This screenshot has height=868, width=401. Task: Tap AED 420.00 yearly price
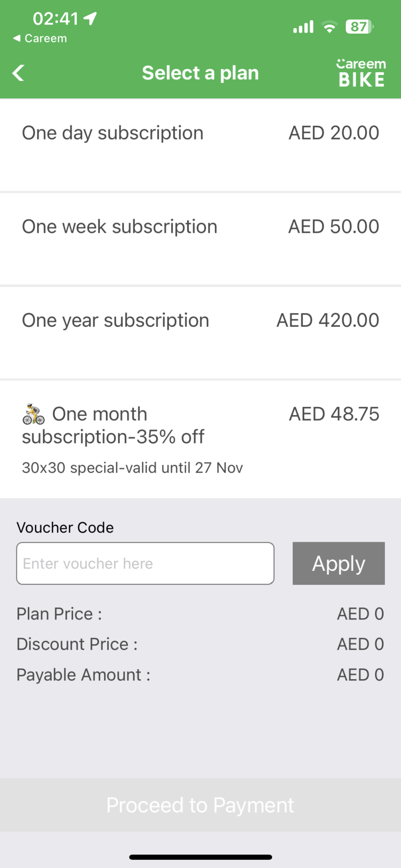pos(328,320)
